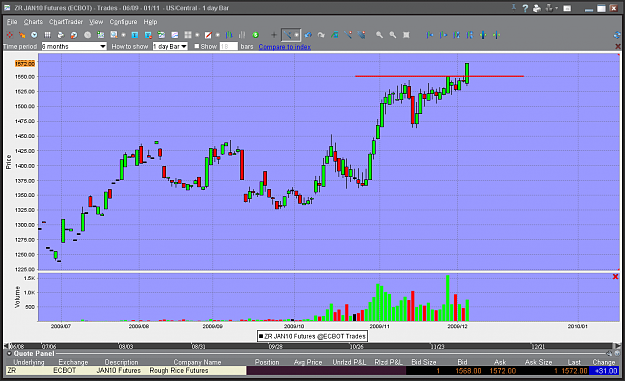The width and height of the screenshot is (625, 381).
Task: Close the chart parameters bar with X
Action: (x=618, y=47)
